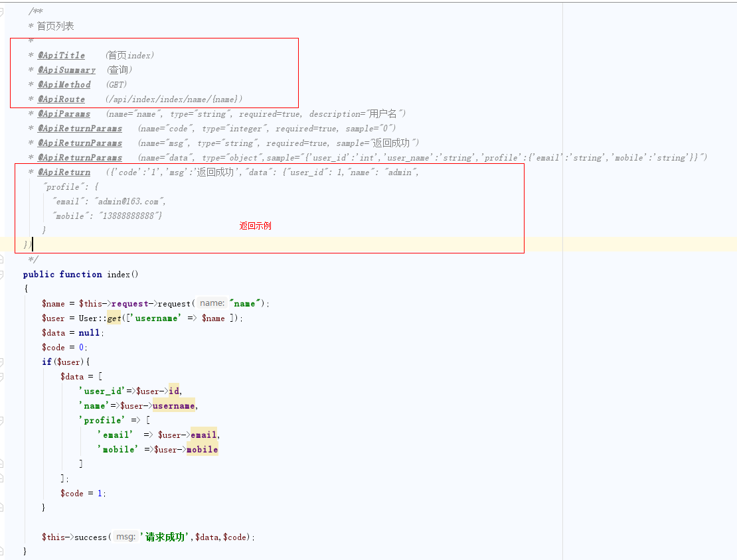The height and width of the screenshot is (560, 737).
Task: Open the underlined @ApiParams annotation
Action: click(64, 113)
